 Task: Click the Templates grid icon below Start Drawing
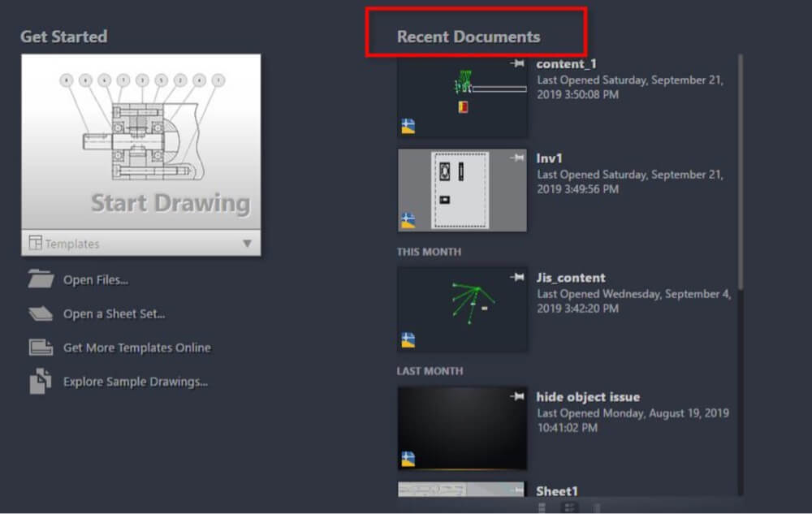coord(36,243)
